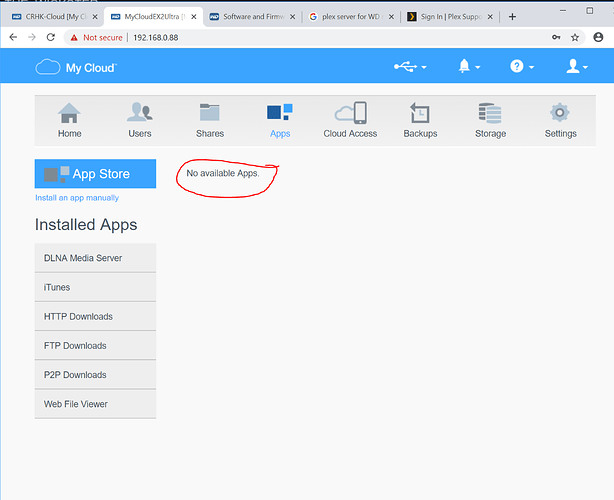Reload the current page

[51, 37]
